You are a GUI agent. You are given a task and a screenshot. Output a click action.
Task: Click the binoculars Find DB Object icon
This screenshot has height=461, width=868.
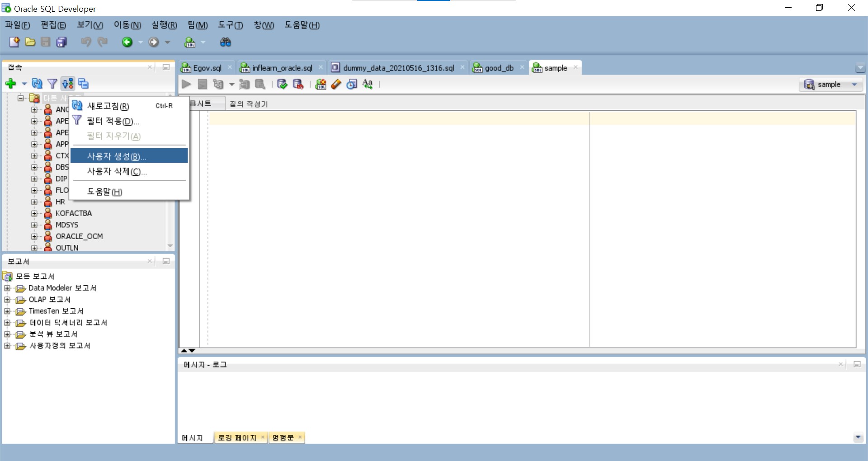click(x=225, y=42)
